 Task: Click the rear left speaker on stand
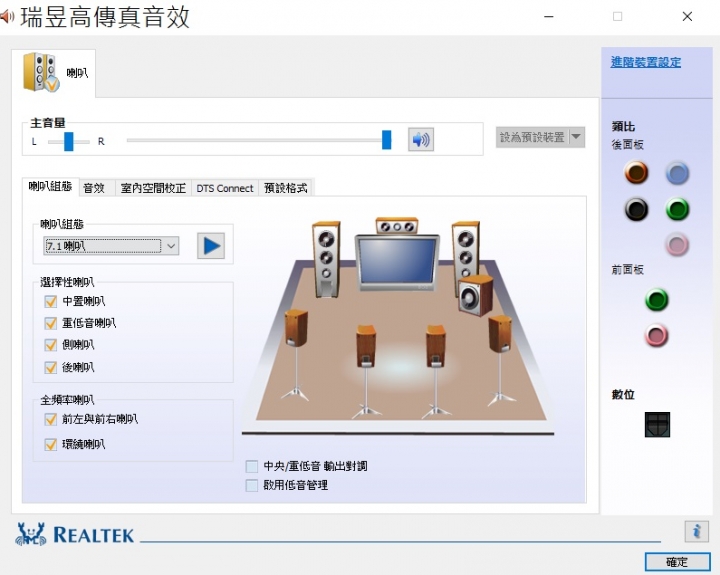coord(366,372)
